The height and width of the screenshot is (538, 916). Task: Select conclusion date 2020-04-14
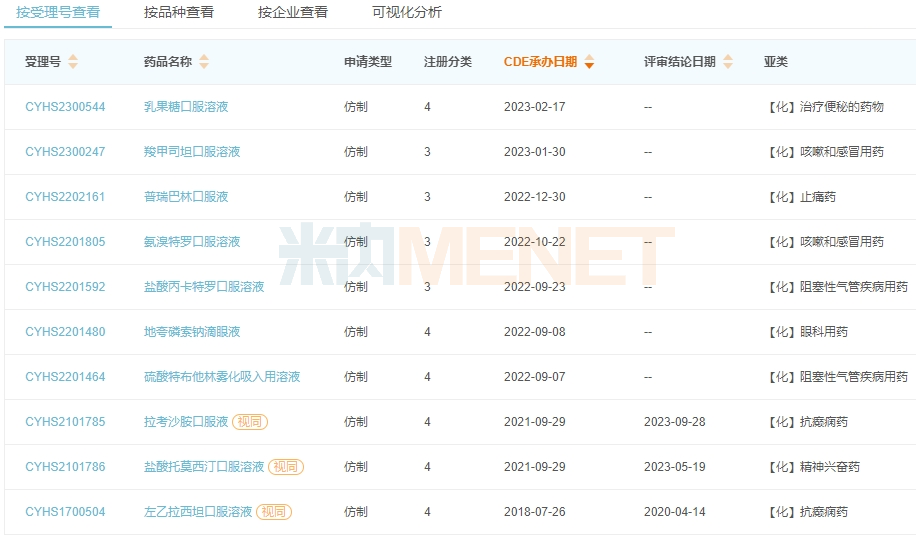pos(675,512)
